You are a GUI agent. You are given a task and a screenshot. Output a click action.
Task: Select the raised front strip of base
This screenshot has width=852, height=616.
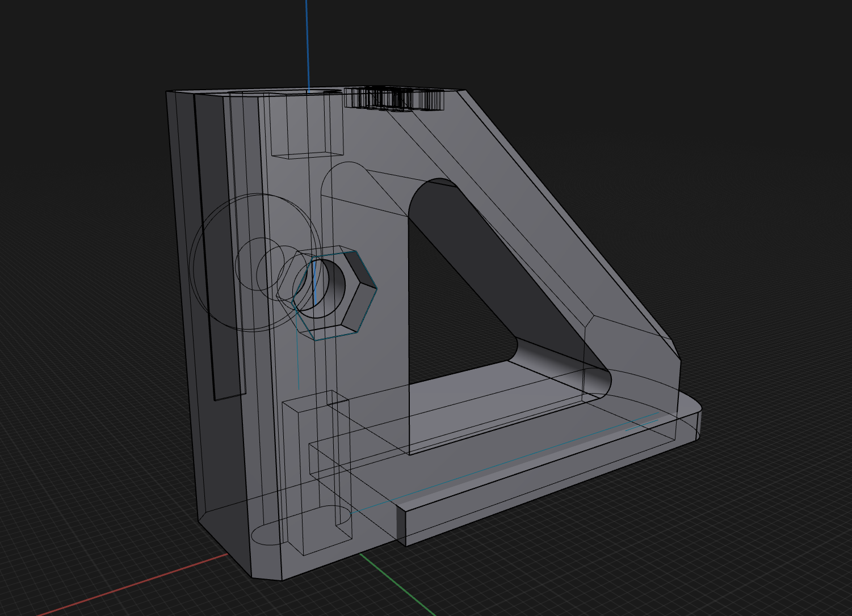click(545, 488)
